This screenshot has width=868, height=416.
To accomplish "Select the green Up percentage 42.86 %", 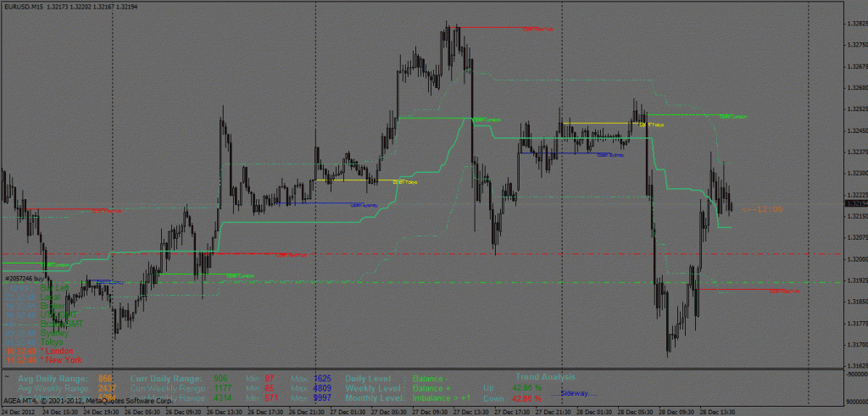I will pos(527,388).
